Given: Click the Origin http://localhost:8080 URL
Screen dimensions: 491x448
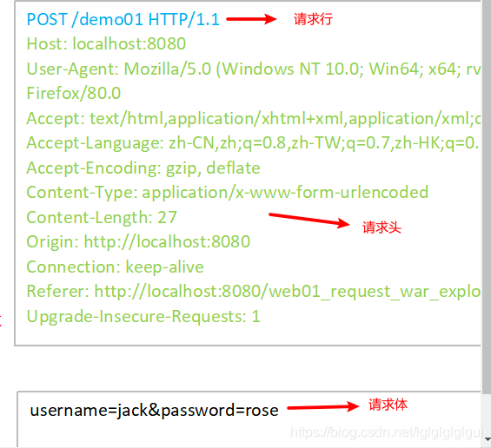Looking at the screenshot, I should click(167, 241).
